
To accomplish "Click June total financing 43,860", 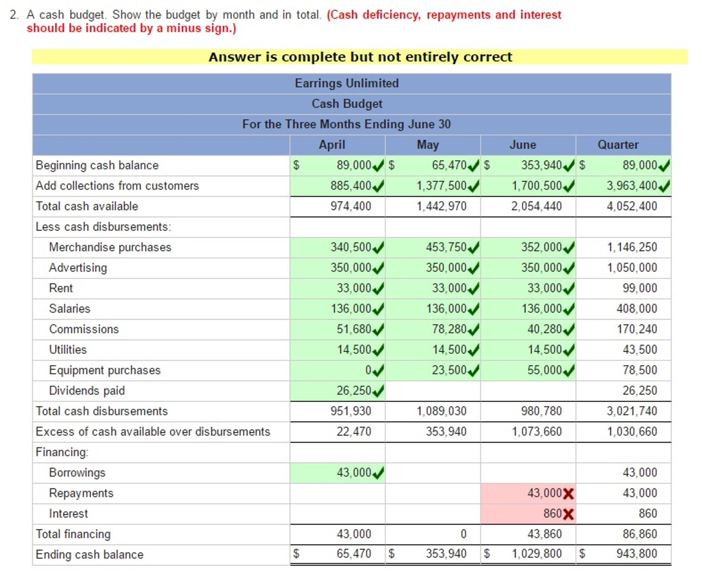I will (545, 534).
